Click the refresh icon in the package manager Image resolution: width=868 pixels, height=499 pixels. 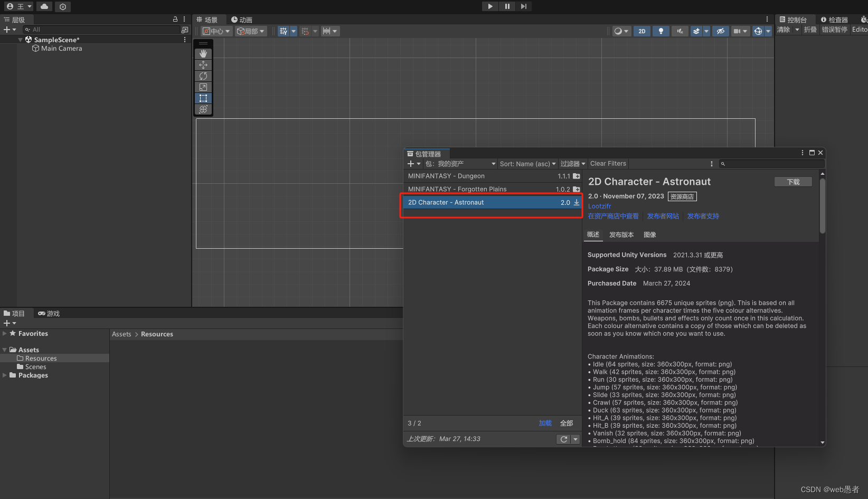(x=563, y=439)
